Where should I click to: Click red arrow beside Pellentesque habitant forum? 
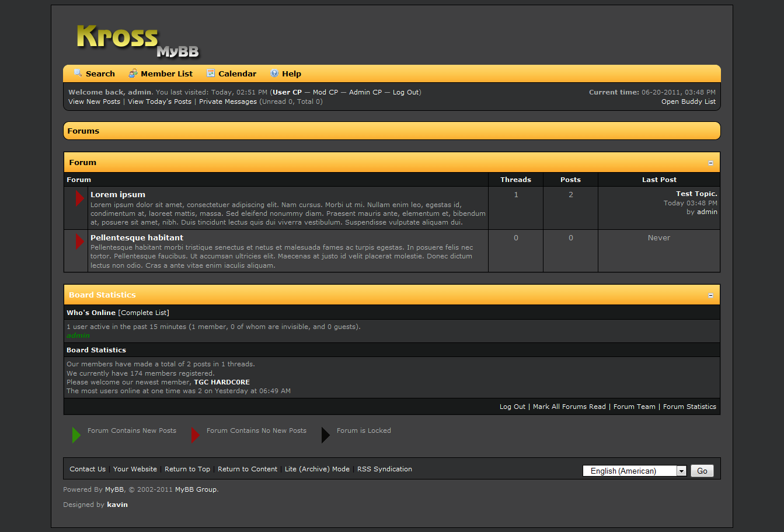point(79,241)
